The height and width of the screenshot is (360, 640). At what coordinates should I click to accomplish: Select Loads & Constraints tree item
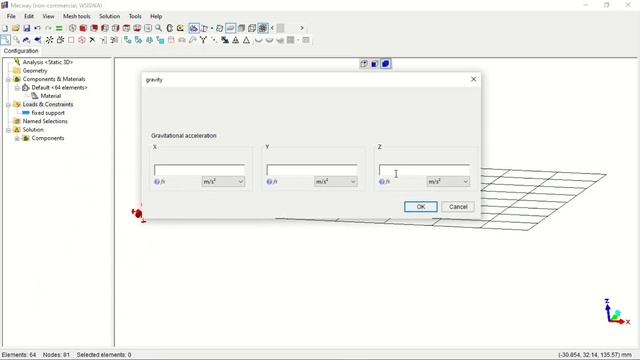tap(48, 104)
